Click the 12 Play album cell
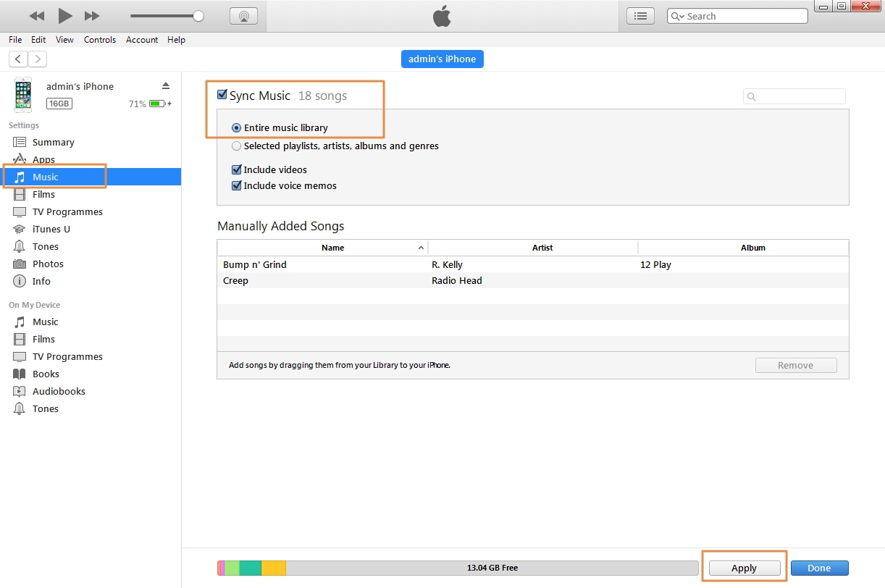 point(655,264)
